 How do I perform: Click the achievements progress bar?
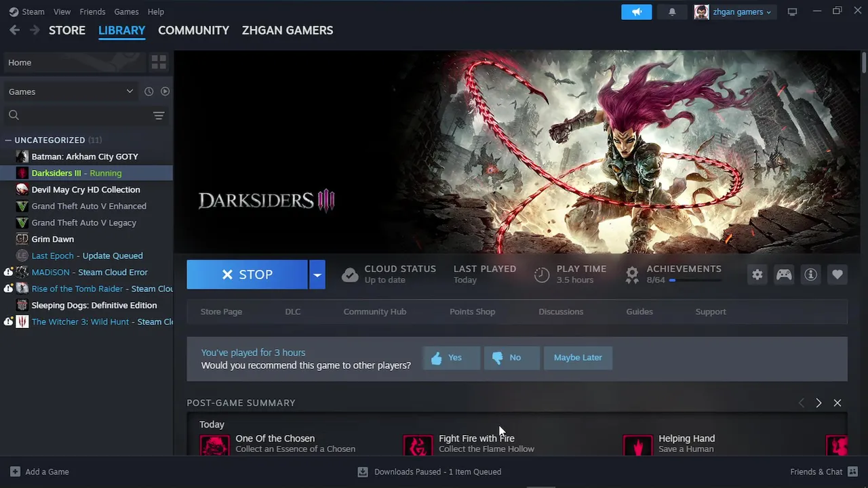695,280
